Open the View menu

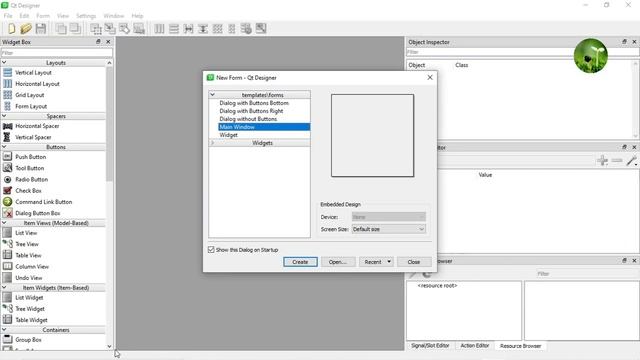coord(63,16)
